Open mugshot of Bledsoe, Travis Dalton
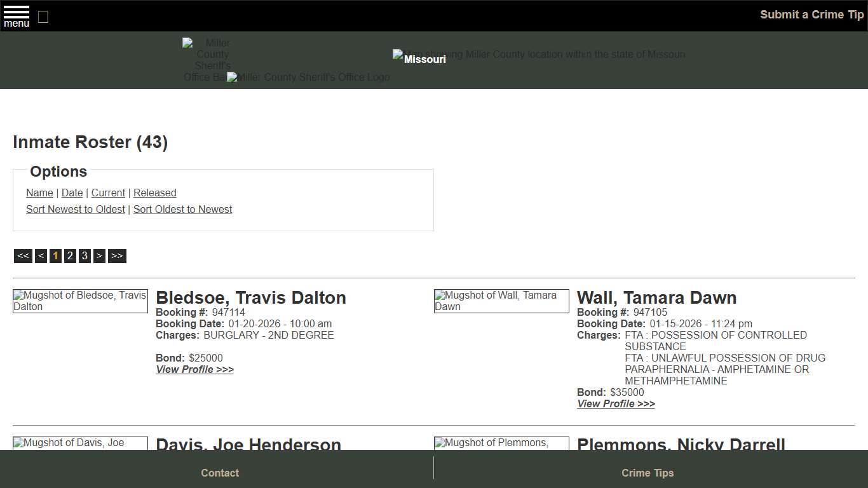The width and height of the screenshot is (868, 488). pyautogui.click(x=80, y=301)
